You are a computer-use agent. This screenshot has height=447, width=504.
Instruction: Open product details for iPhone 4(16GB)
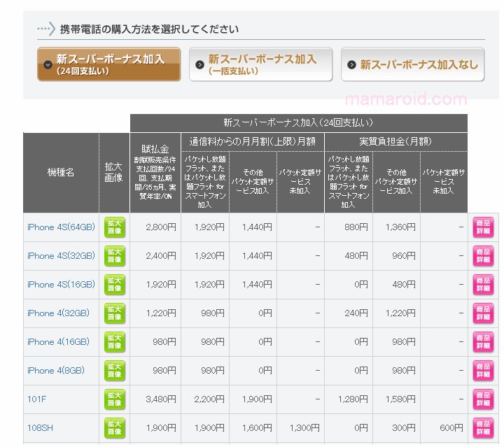(x=483, y=342)
